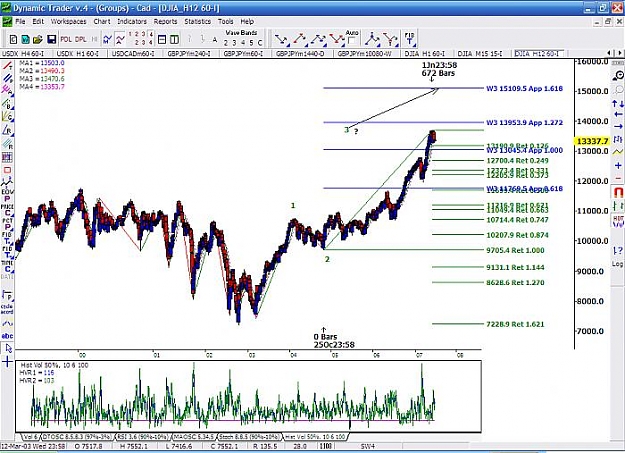Switch to the GBPJPYm240-I chart tab
The image size is (625, 453).
(x=189, y=53)
